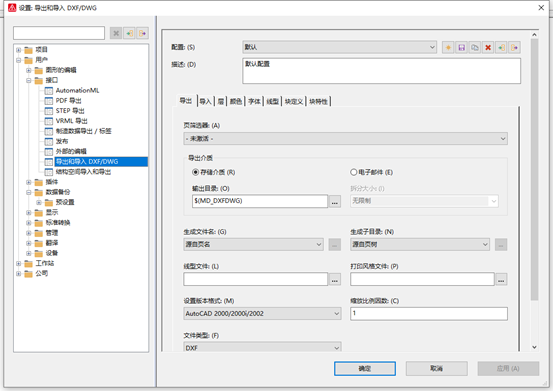Click the settings page icon next to VRML 导出

[49, 121]
